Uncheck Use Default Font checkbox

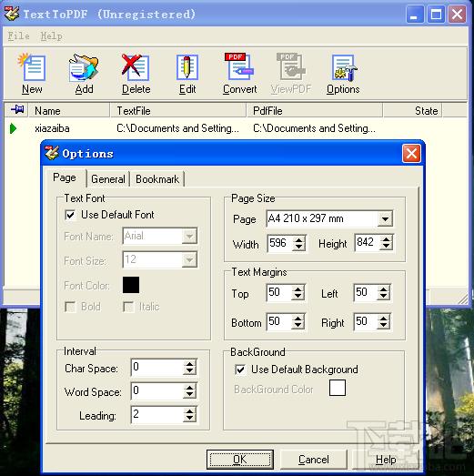point(70,215)
